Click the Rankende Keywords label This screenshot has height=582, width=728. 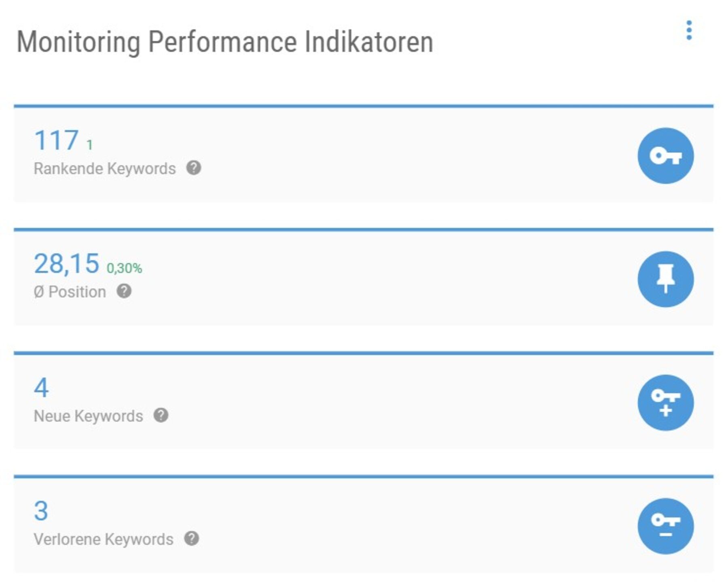tap(105, 169)
